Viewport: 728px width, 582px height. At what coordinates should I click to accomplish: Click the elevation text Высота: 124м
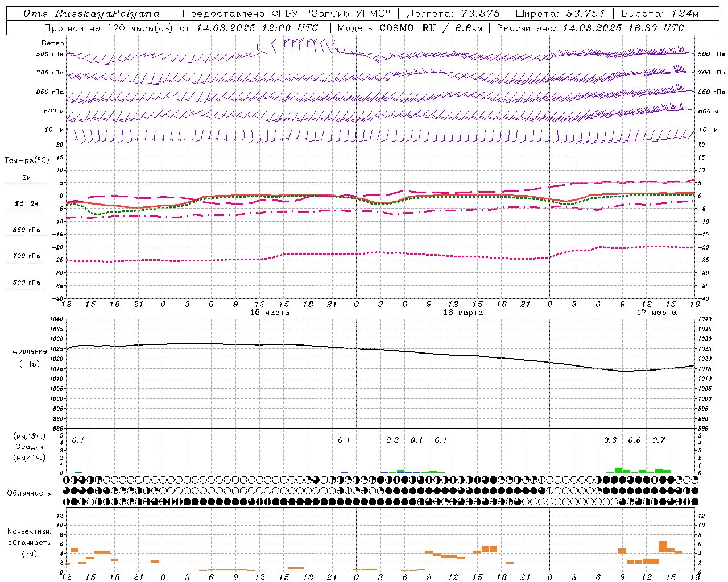click(x=660, y=14)
